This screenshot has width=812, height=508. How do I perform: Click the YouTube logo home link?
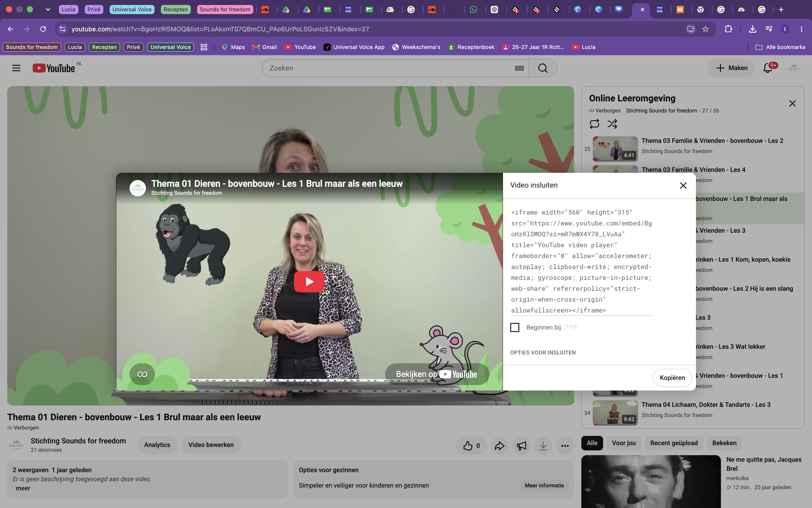pyautogui.click(x=54, y=68)
